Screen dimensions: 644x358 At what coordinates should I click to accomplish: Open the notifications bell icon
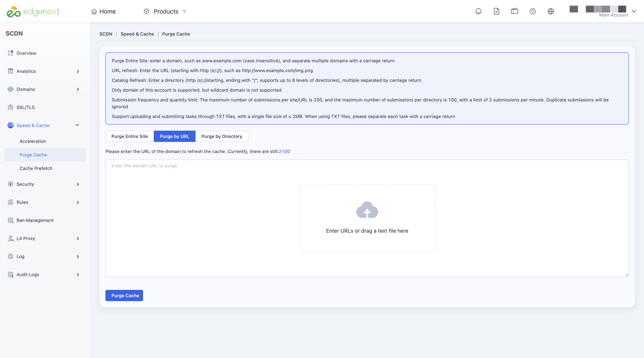tap(478, 11)
